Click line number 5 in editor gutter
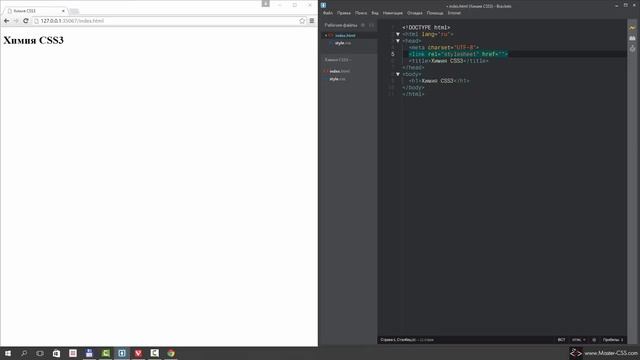Viewport: 640px width, 360px height. pyautogui.click(x=393, y=54)
